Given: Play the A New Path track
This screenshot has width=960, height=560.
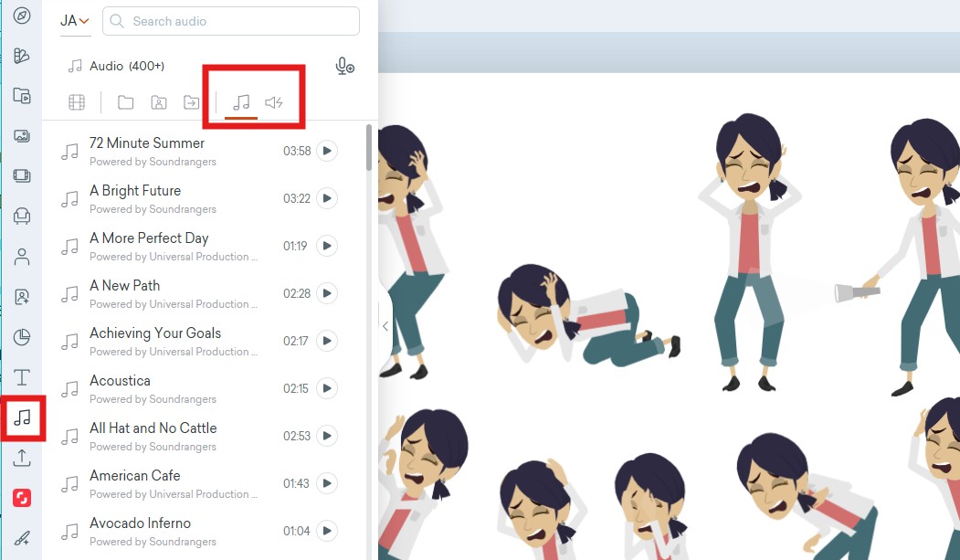Looking at the screenshot, I should tap(327, 293).
